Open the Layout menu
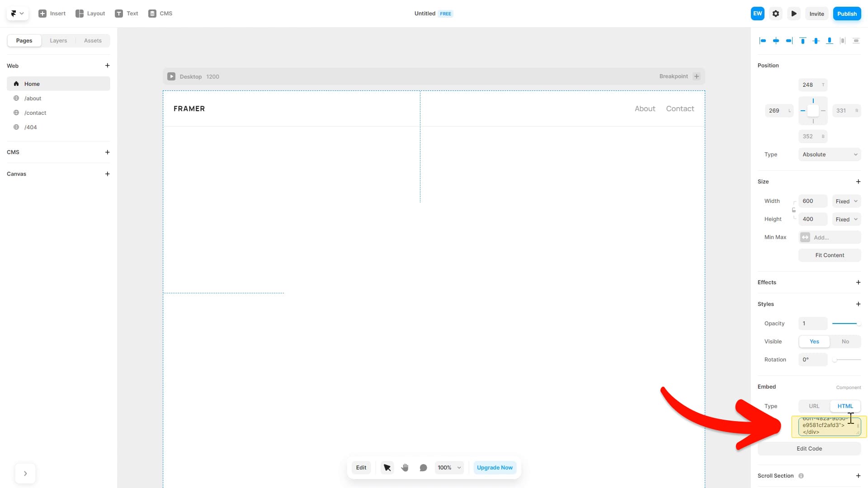The height and width of the screenshot is (488, 868). pyautogui.click(x=90, y=14)
